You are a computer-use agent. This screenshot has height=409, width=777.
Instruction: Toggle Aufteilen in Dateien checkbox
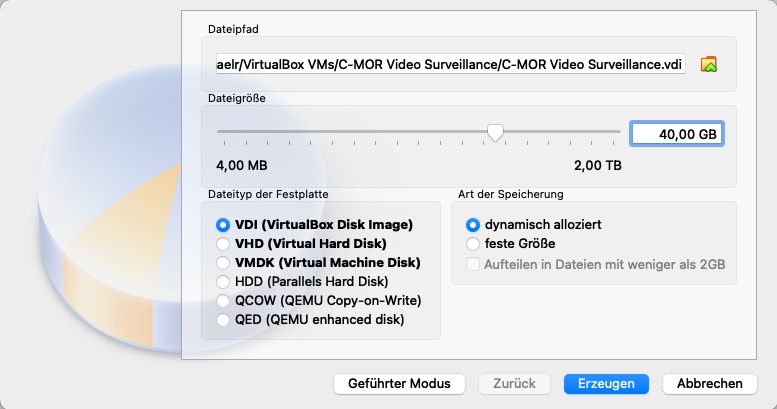473,264
